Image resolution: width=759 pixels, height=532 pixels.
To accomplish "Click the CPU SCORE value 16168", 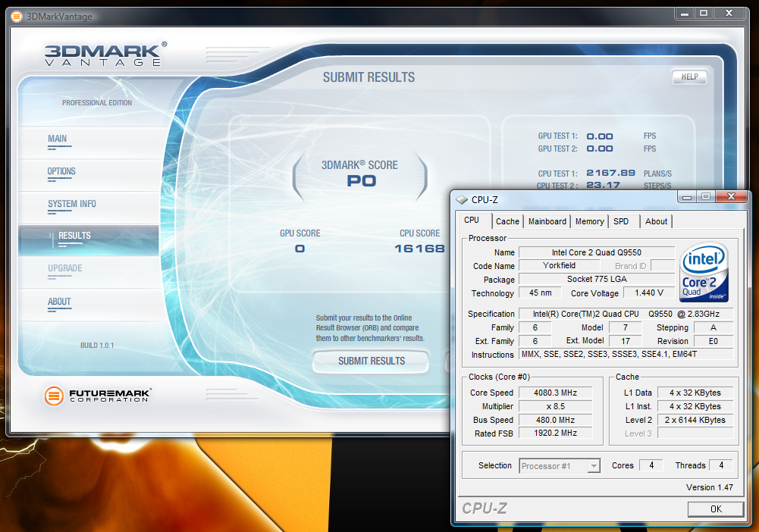I will 419,249.
